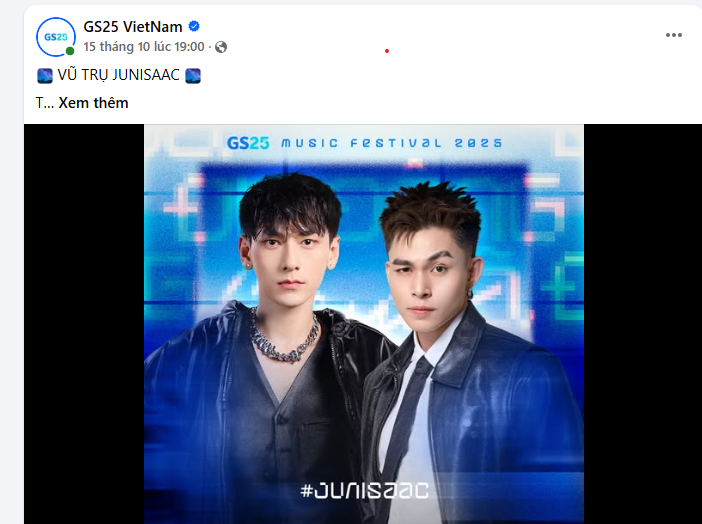Open the GS25 VietNam profile avatar
This screenshot has height=524, width=702.
(x=56, y=37)
